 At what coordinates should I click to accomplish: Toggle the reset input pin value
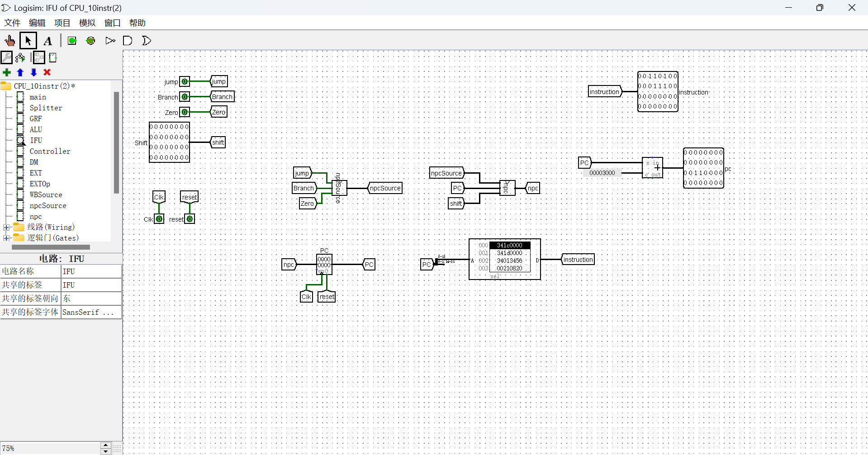click(190, 219)
